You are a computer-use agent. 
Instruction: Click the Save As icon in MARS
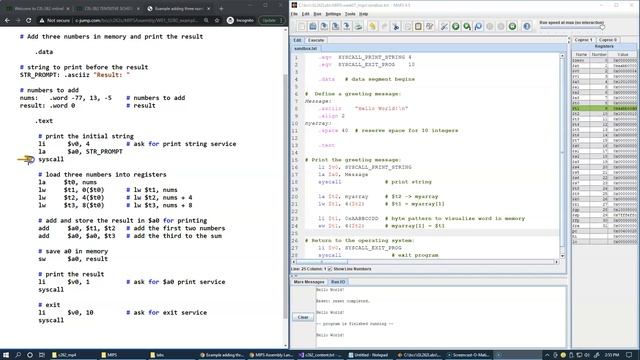click(x=336, y=27)
